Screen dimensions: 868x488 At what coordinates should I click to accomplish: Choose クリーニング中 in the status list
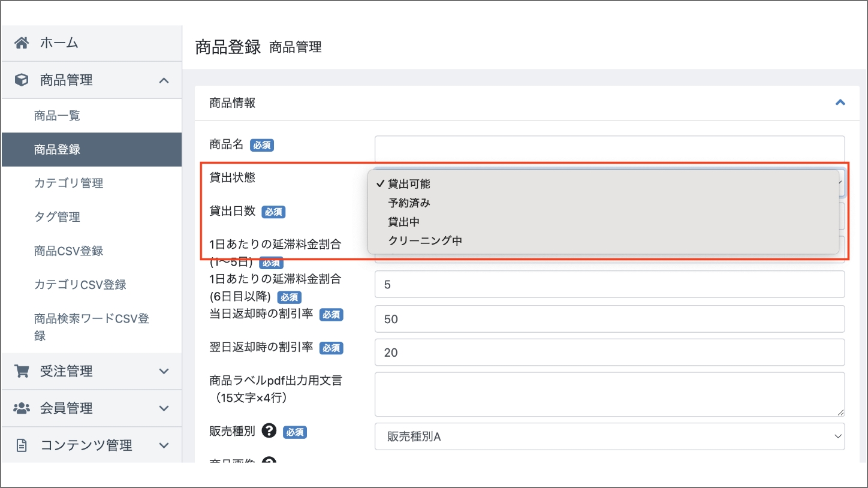click(424, 241)
